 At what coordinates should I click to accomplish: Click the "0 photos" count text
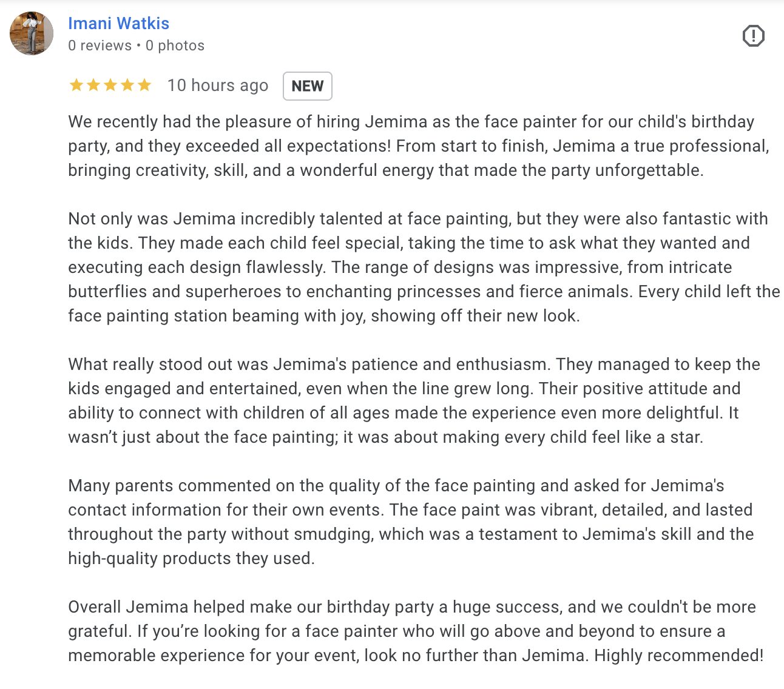(x=175, y=45)
